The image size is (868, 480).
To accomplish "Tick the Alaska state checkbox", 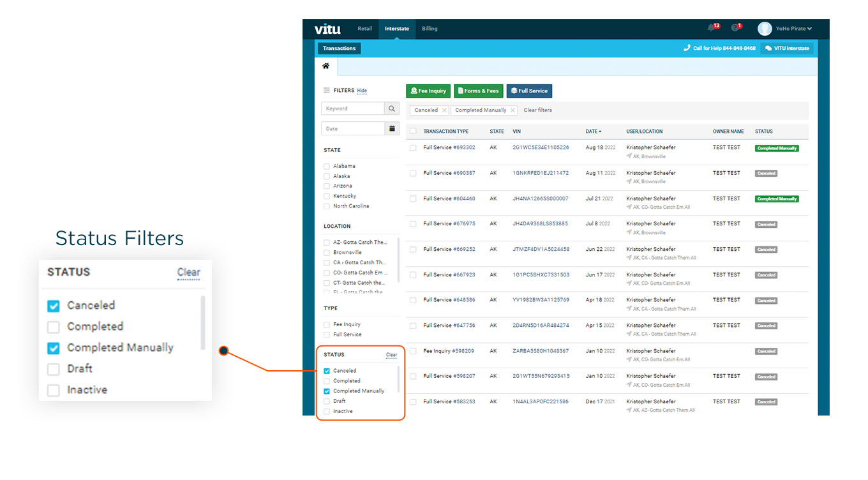I will click(x=327, y=176).
